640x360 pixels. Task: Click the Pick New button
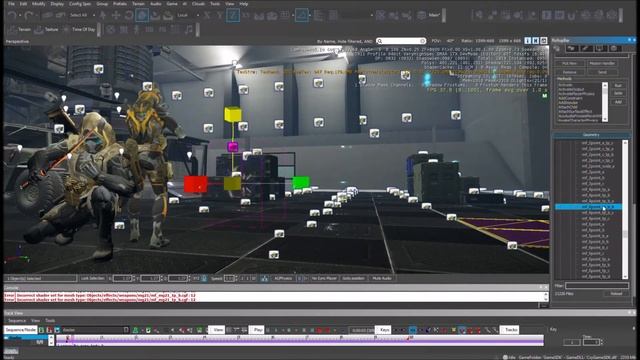tap(569, 63)
